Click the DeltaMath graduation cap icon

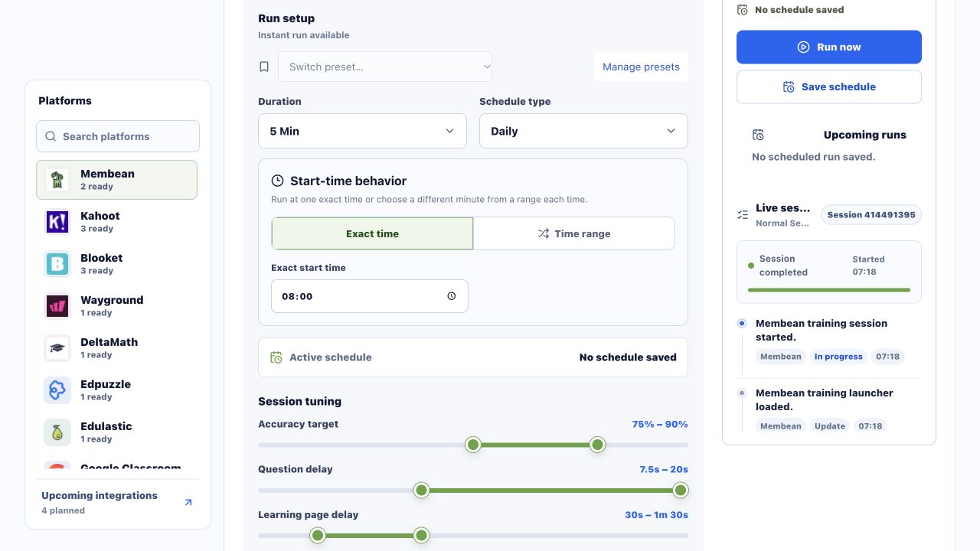[x=57, y=348]
